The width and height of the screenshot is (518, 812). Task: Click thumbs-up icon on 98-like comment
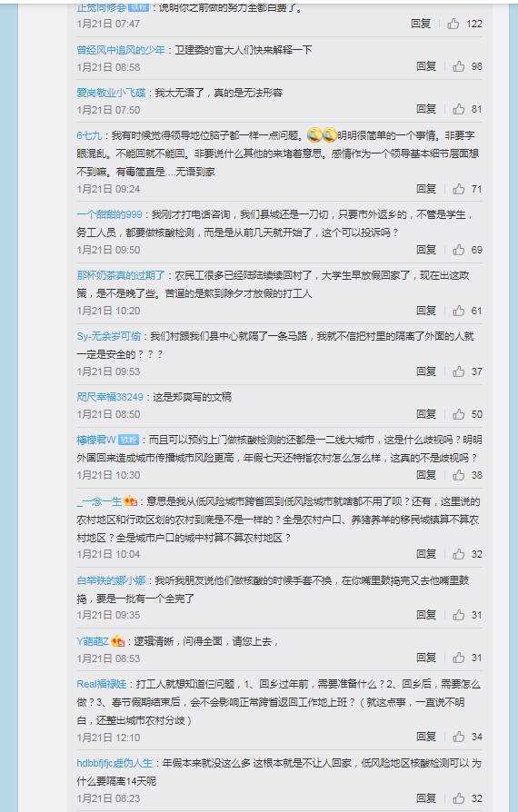click(x=458, y=66)
